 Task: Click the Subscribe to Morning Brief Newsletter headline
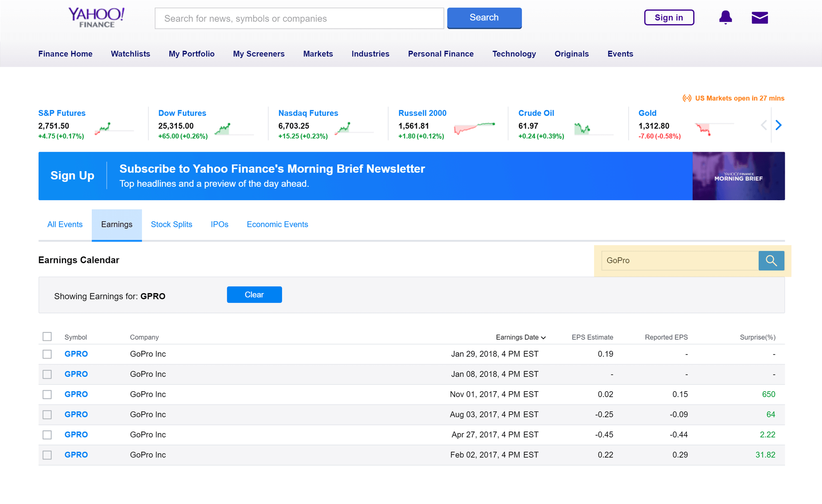[272, 169]
